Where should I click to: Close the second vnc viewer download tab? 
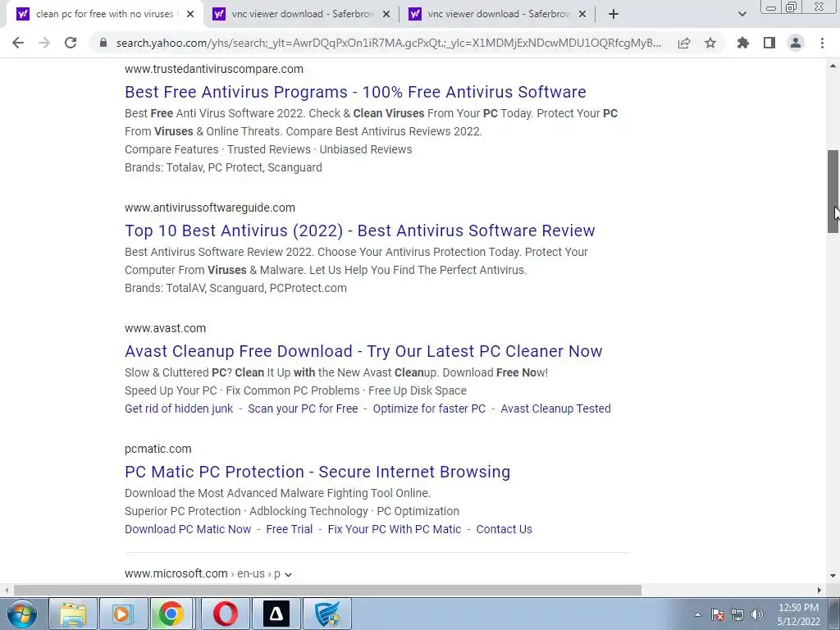tap(386, 15)
